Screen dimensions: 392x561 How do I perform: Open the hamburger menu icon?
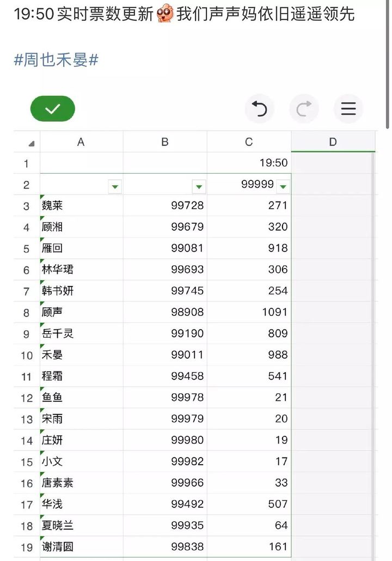tap(348, 109)
